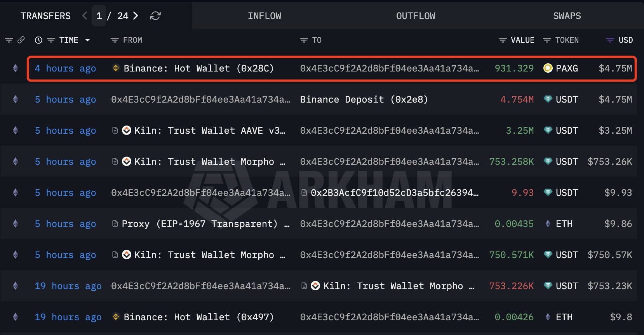Click the chain link icon in header
Screen dimensions: 644x335
[21, 40]
